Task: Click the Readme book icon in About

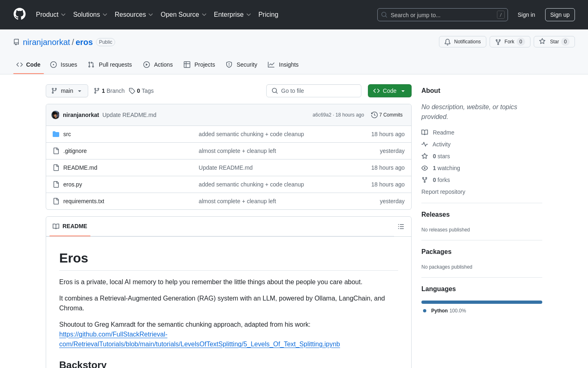Action: 425,132
